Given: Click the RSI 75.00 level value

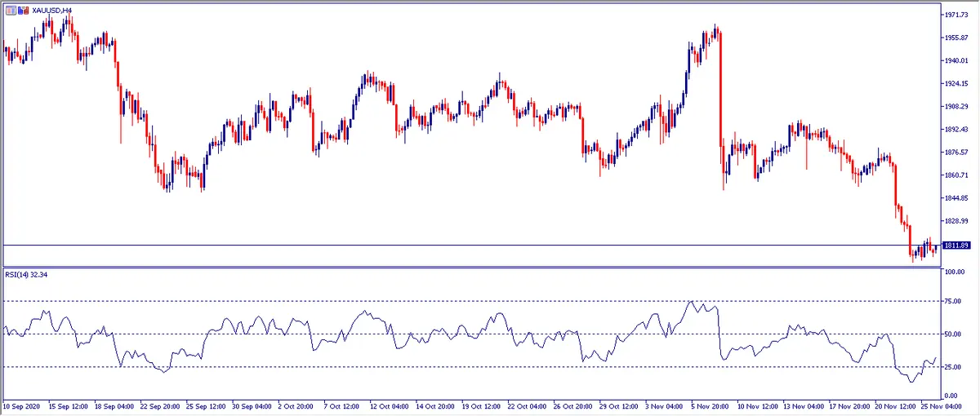Looking at the screenshot, I should tap(953, 301).
